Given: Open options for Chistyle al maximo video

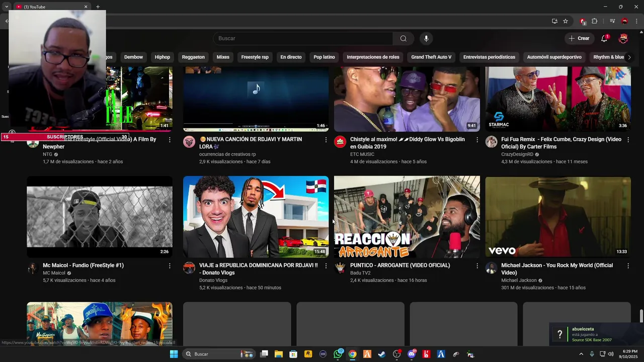Looking at the screenshot, I should pyautogui.click(x=477, y=140).
